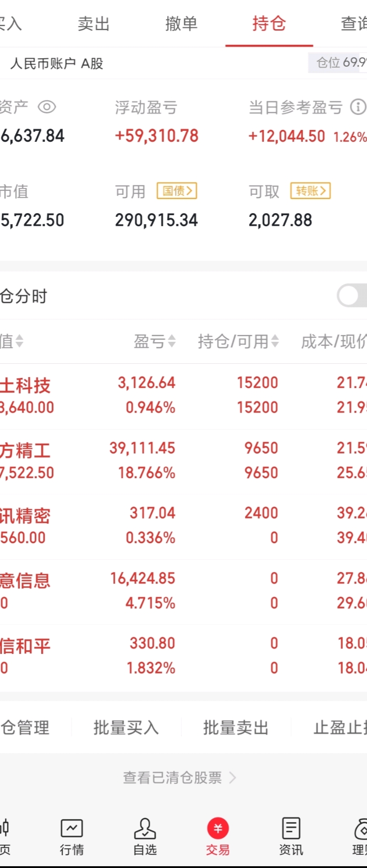Screen dimensions: 367x868
Task: Tap the 行情 market chart icon
Action: click(x=72, y=828)
